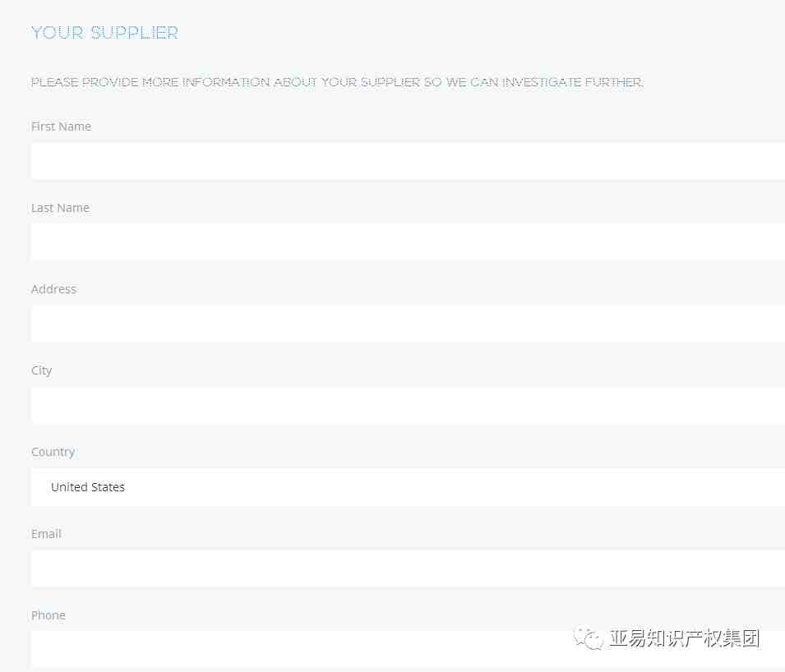Click the "Country" label
The width and height of the screenshot is (785, 672).
coord(53,453)
